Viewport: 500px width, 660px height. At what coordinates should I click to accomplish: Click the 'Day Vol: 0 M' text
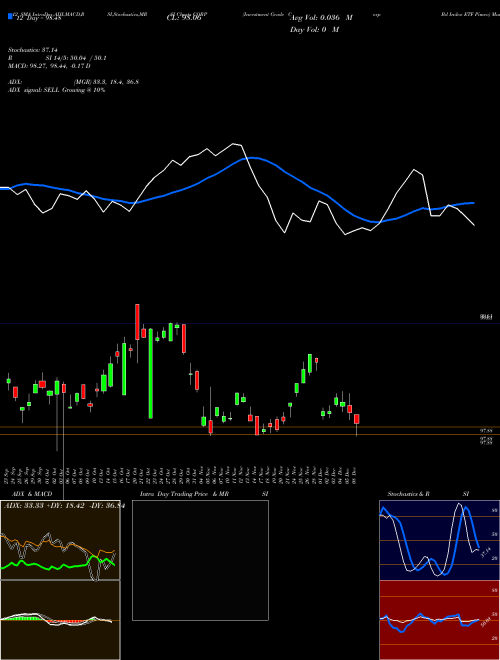click(x=314, y=30)
